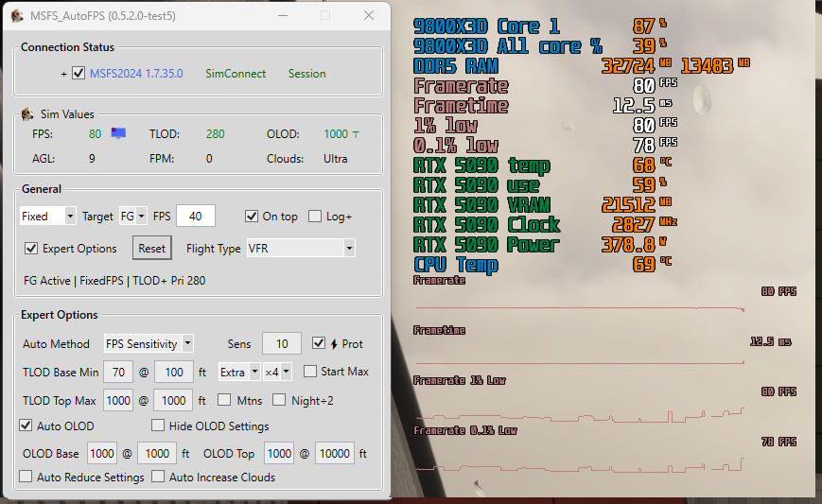Click the 'Framerate 1% Low' graph label
The height and width of the screenshot is (504, 822).
[460, 380]
